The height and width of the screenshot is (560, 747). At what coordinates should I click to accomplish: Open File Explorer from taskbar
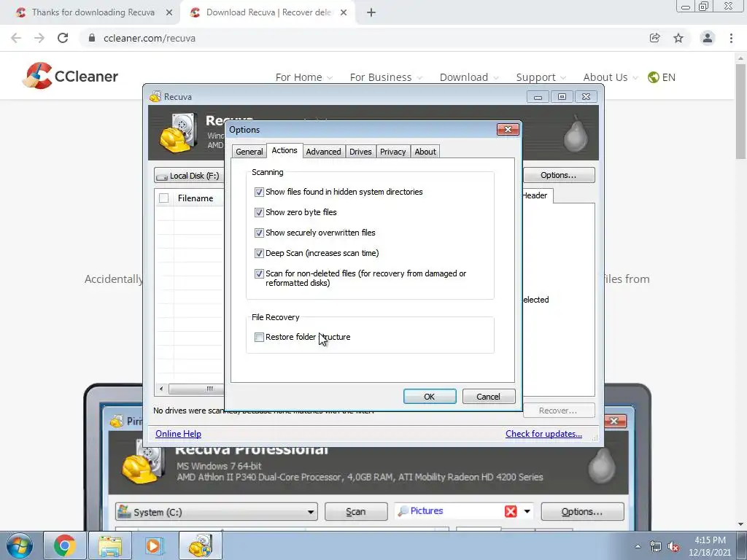pyautogui.click(x=110, y=545)
